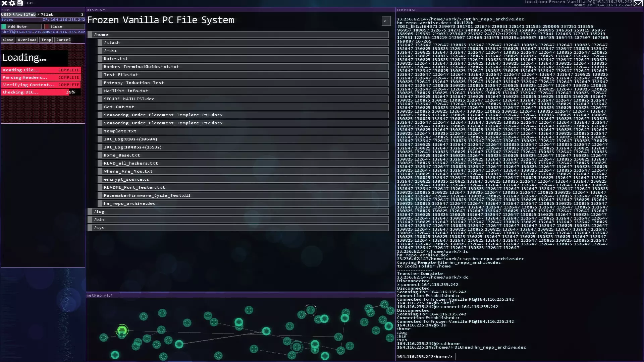Click the Overload shell button
This screenshot has width=644, height=362.
(x=27, y=40)
